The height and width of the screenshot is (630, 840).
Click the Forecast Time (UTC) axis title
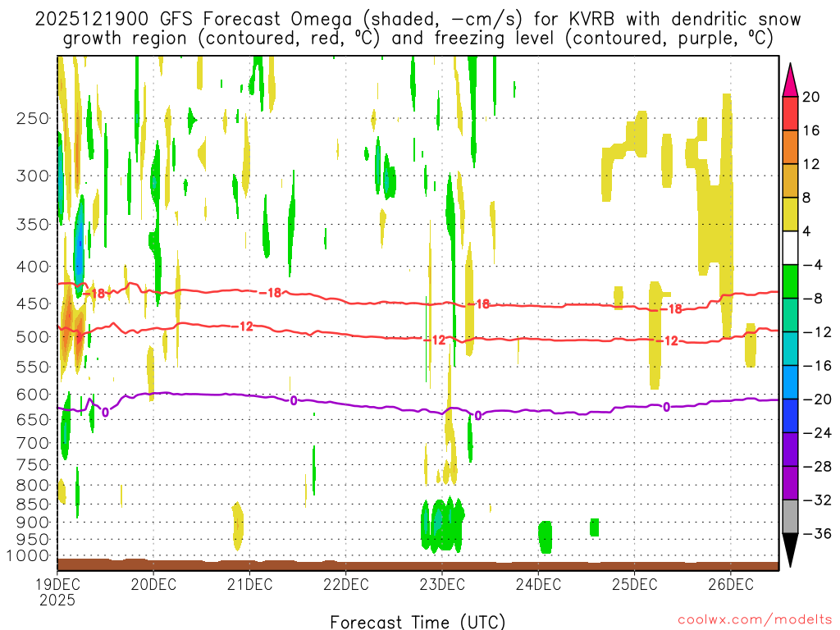point(418,622)
